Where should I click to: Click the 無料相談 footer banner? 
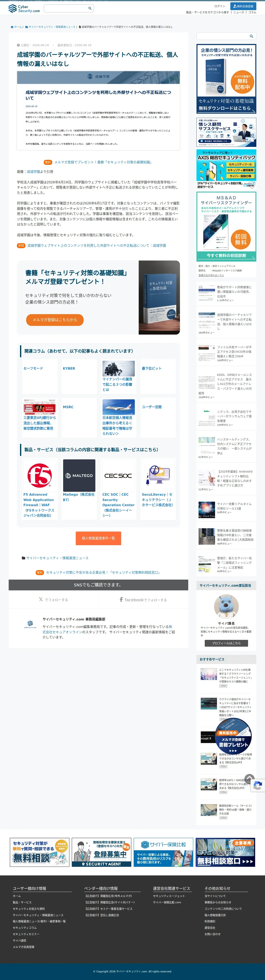click(40, 853)
